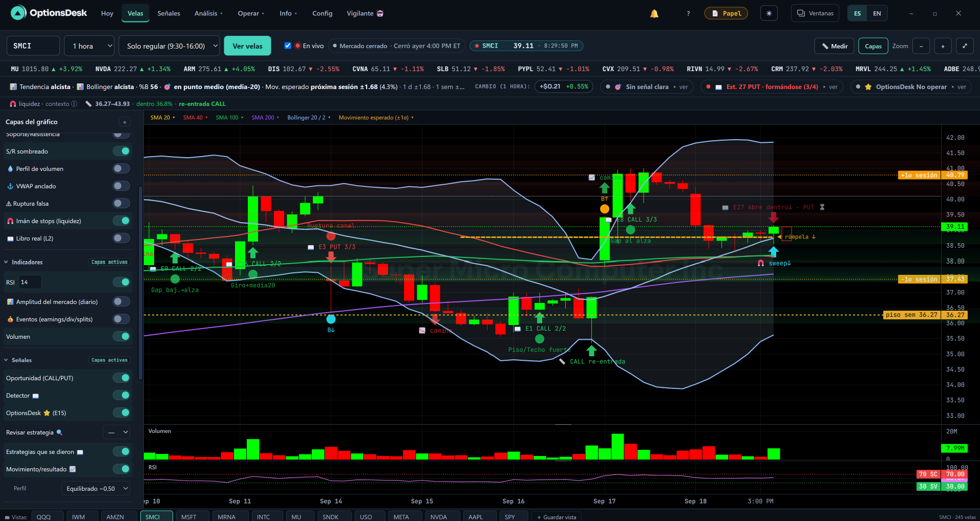Toggle the light/dark theme sun icon
This screenshot has width=980, height=521.
[769, 13]
